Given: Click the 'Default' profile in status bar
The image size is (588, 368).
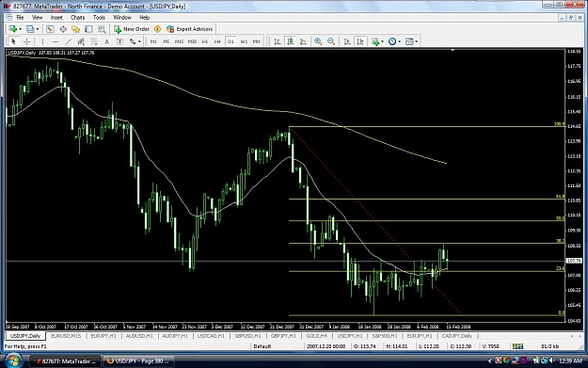Looking at the screenshot, I should tap(262, 346).
